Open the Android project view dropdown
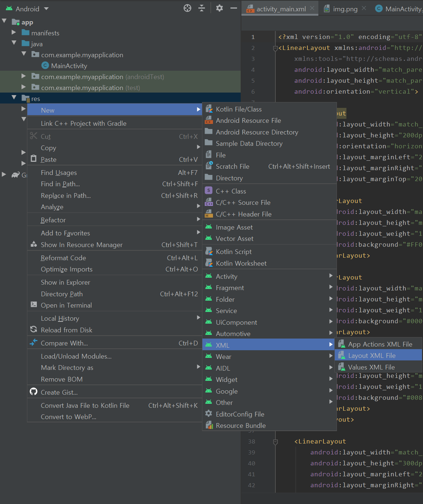Image resolution: width=423 pixels, height=504 pixels. (27, 9)
